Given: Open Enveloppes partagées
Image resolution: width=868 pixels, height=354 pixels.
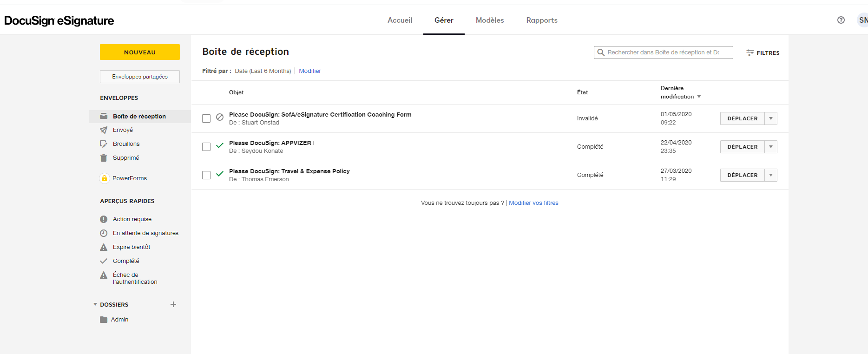Looking at the screenshot, I should [x=140, y=77].
